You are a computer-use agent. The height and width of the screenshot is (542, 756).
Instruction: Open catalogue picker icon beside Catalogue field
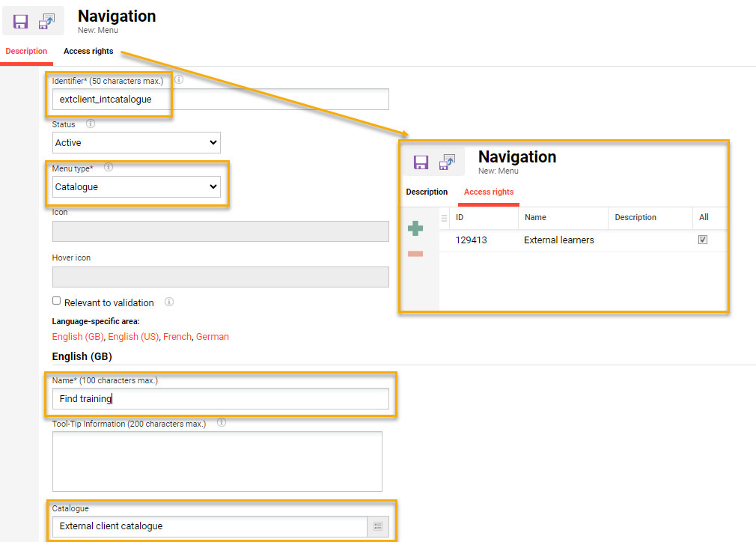click(378, 526)
